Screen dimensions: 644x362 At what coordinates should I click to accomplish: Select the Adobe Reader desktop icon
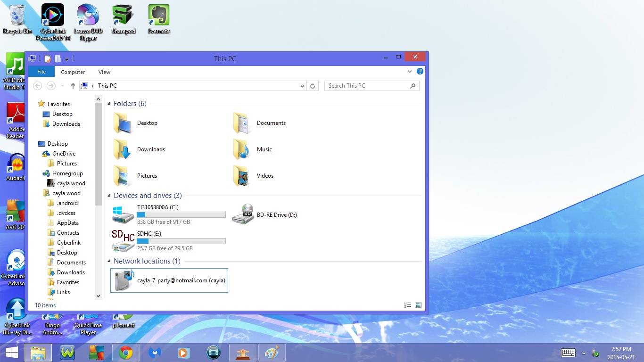coord(16,121)
